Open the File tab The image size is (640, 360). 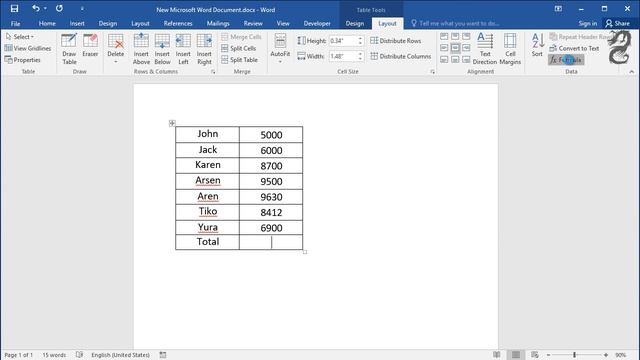tap(16, 23)
